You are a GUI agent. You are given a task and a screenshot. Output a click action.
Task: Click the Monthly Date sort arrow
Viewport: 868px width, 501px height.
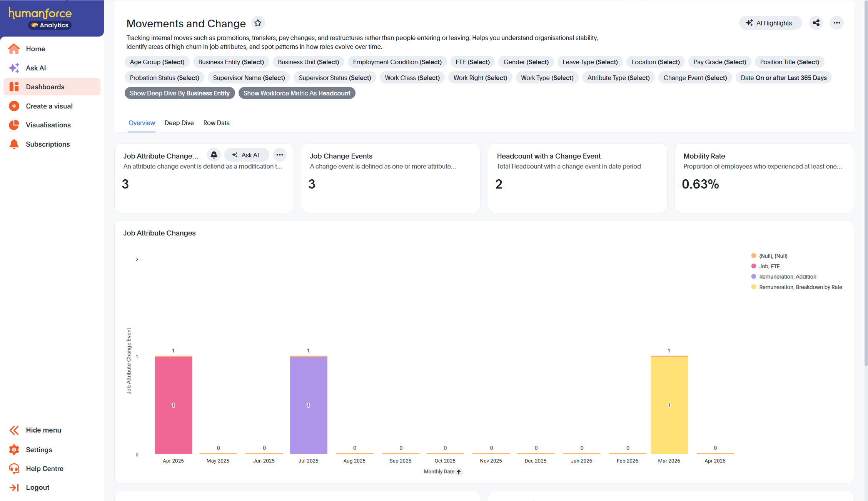(459, 472)
